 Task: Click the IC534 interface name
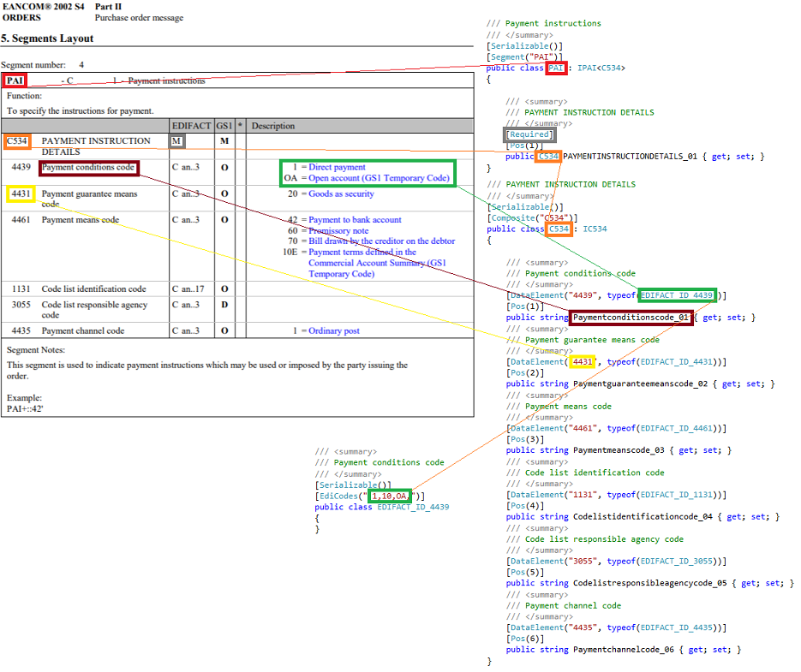coord(595,229)
